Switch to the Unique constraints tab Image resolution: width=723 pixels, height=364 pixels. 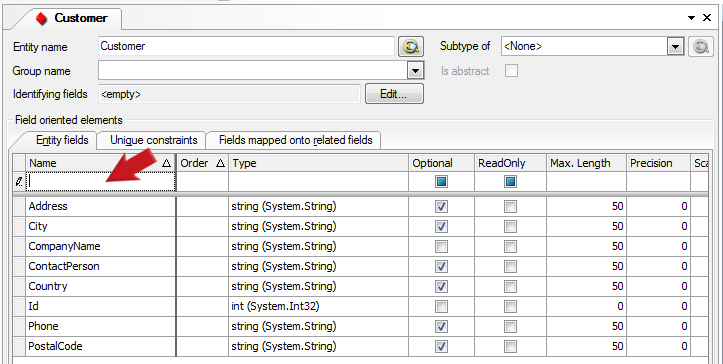[154, 140]
